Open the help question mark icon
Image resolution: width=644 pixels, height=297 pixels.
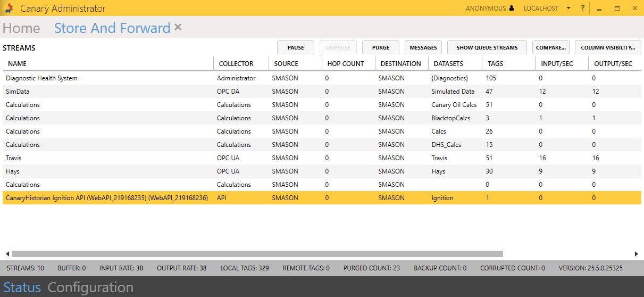pyautogui.click(x=583, y=8)
